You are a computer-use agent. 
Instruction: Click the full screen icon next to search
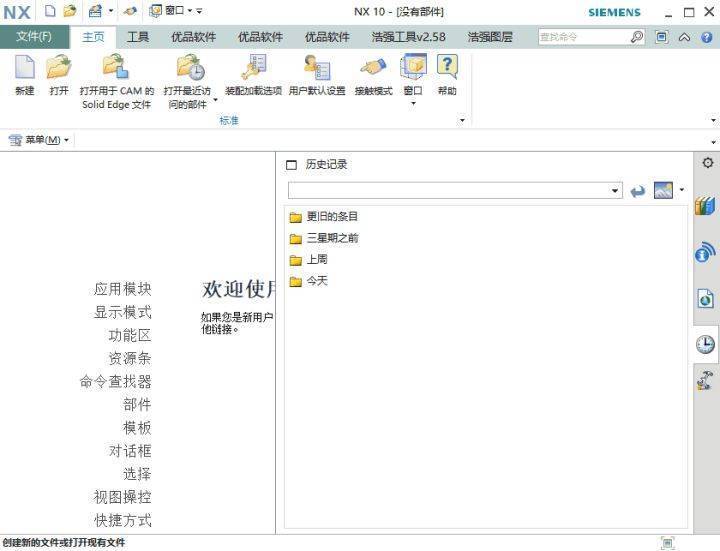[x=662, y=37]
